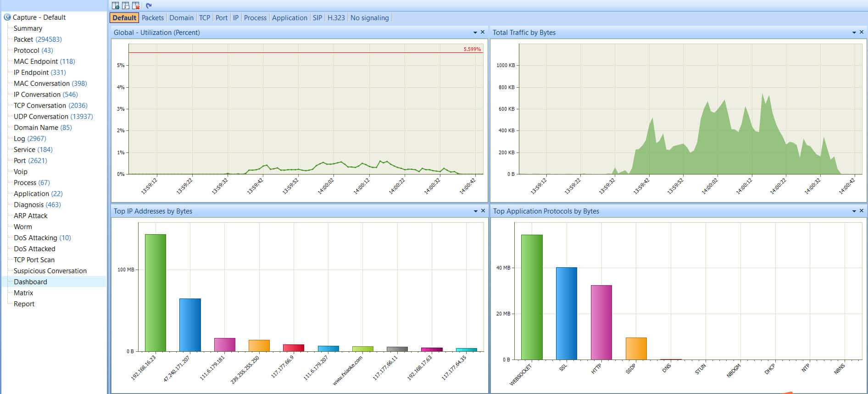Open Top Application Protocols dropdown arrow
This screenshot has width=868, height=394.
click(854, 211)
